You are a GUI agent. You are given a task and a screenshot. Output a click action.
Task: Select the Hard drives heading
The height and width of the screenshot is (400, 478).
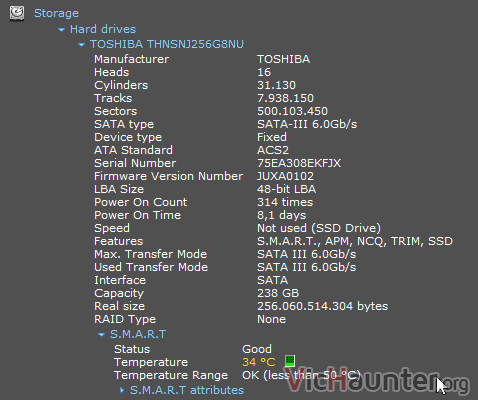(103, 29)
